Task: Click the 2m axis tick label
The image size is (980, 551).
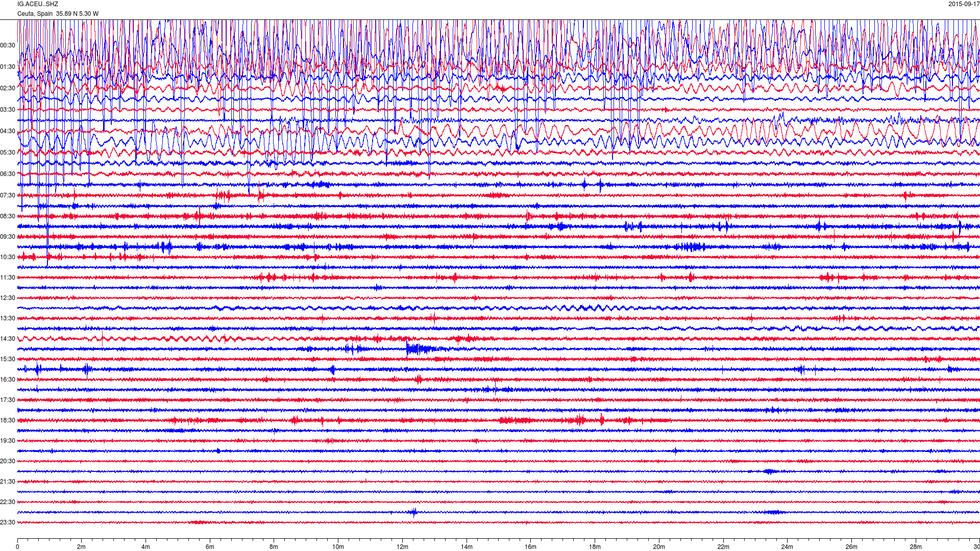Action: pos(82,547)
